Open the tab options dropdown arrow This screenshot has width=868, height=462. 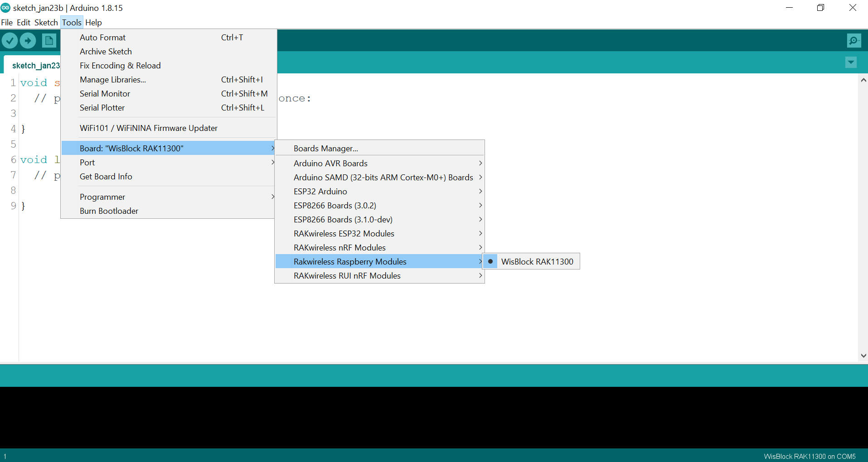(x=851, y=63)
